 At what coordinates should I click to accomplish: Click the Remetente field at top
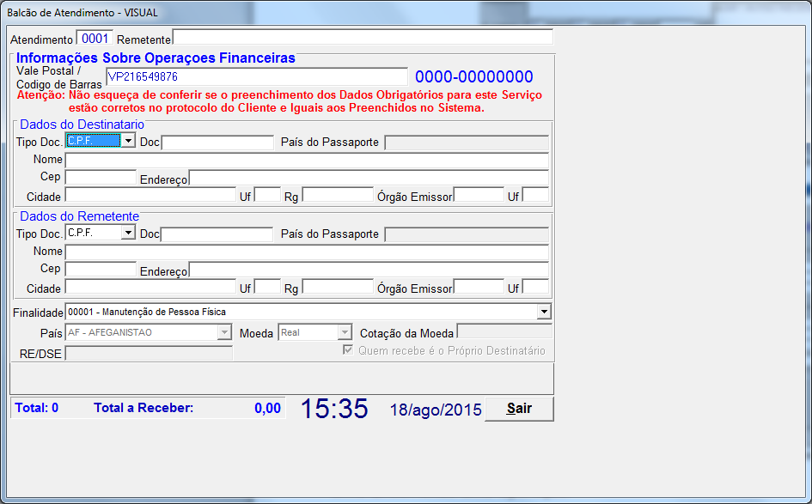363,37
